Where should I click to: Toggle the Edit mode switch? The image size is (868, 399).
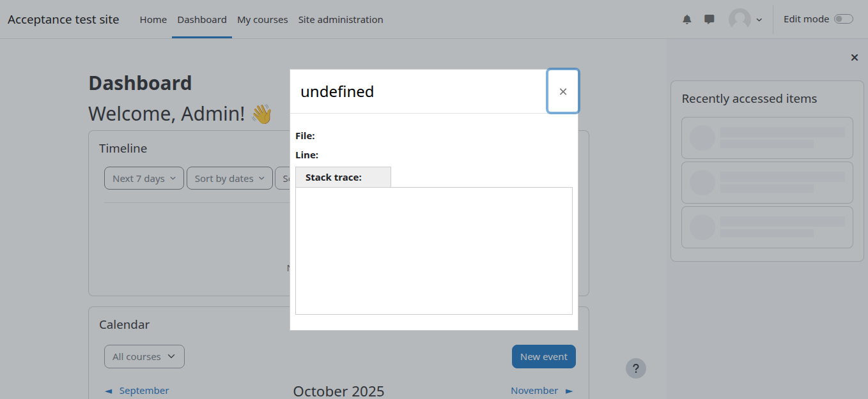point(843,19)
